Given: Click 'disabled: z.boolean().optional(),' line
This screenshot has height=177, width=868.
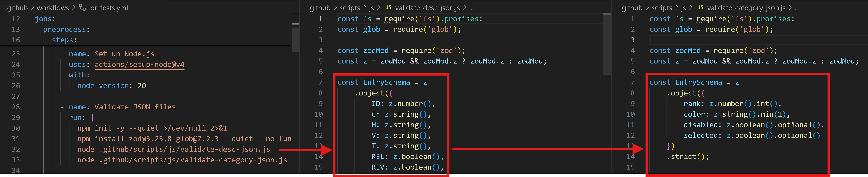Looking at the screenshot, I should 754,125.
